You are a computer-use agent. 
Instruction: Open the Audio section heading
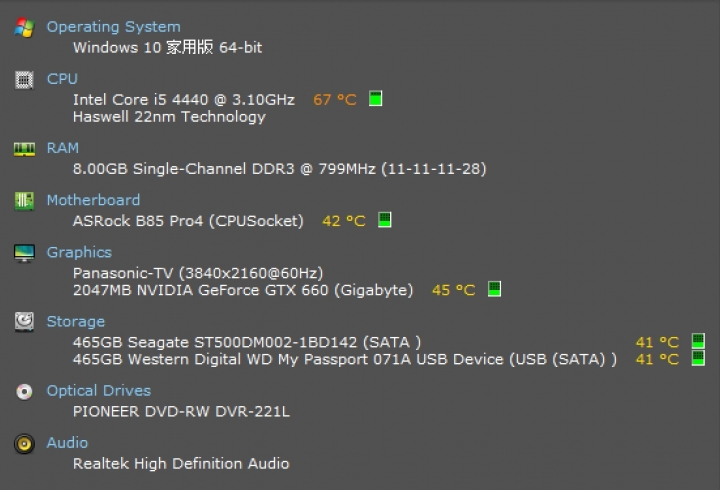(x=67, y=443)
